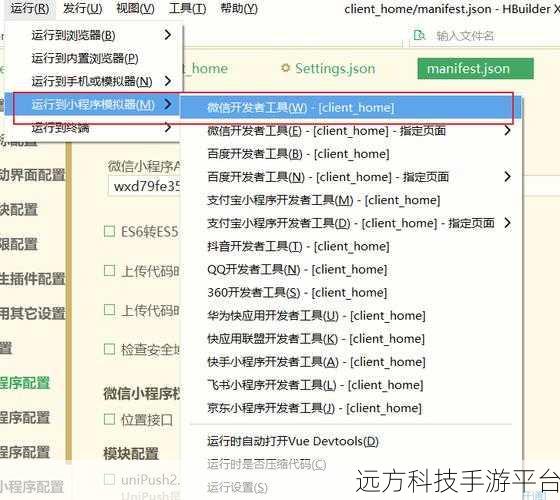
Task: Run with 飞书小程序开发者工具(L)
Action: 351,385
